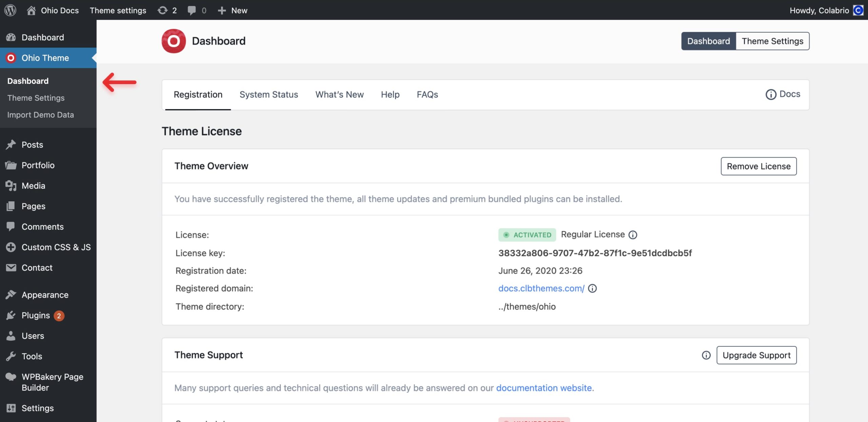Screen dimensions: 868x422
Task: Click Howdy, Colabrio account text
Action: [x=819, y=11]
